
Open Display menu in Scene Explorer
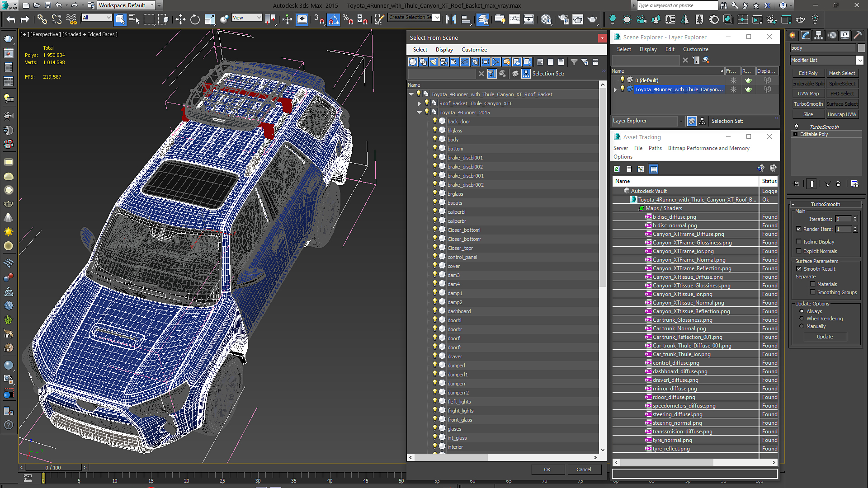point(648,49)
